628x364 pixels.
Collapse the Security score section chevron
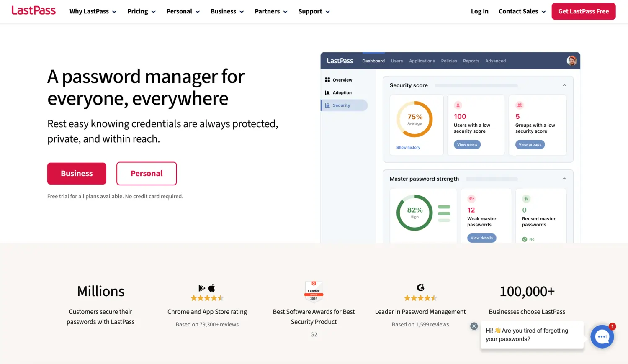[x=564, y=85]
